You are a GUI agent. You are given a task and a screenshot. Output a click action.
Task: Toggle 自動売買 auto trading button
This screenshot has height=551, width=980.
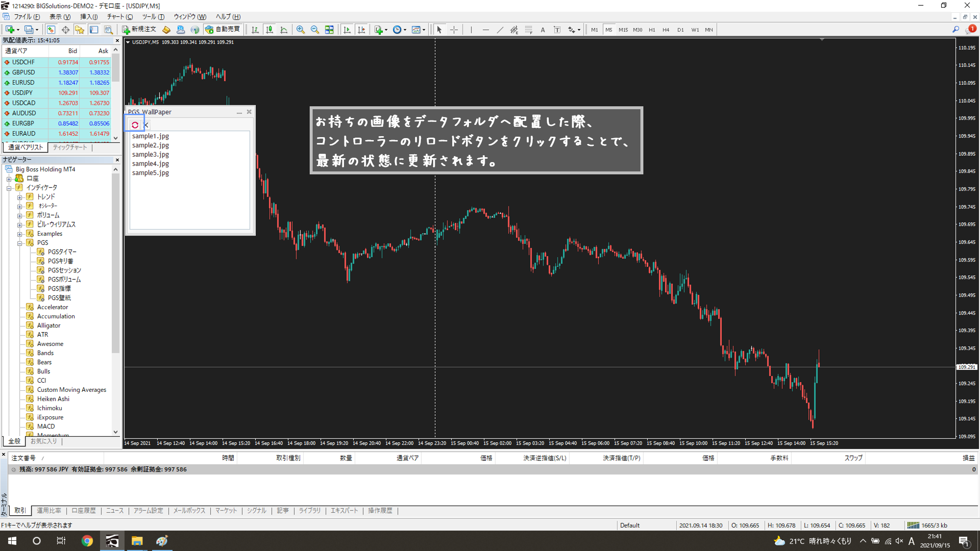click(x=223, y=29)
